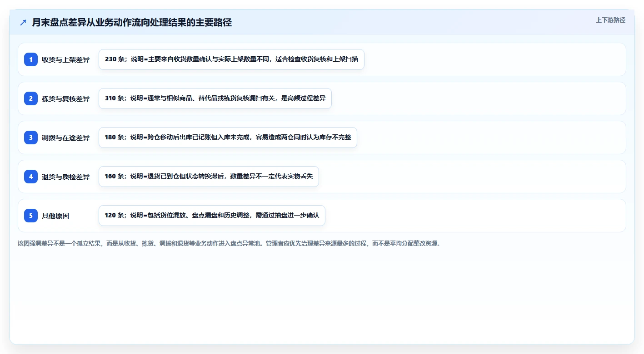Click the 310 条 description box
The image size is (644, 354).
click(215, 98)
